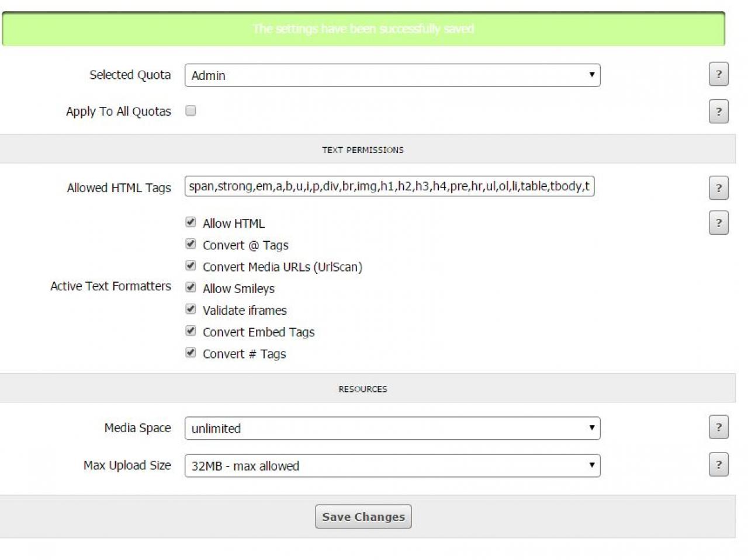Uncheck the Allow HTML formatter
Image resolution: width=748 pixels, height=560 pixels.
191,222
